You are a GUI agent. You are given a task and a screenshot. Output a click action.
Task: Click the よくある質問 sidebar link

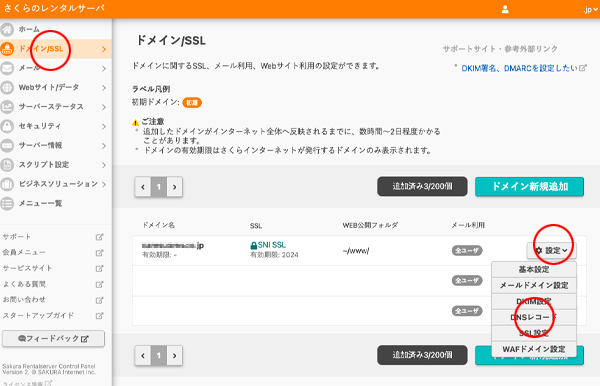click(x=24, y=284)
